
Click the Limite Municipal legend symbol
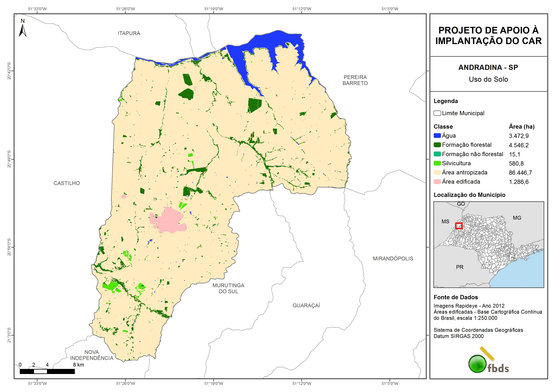coord(437,113)
